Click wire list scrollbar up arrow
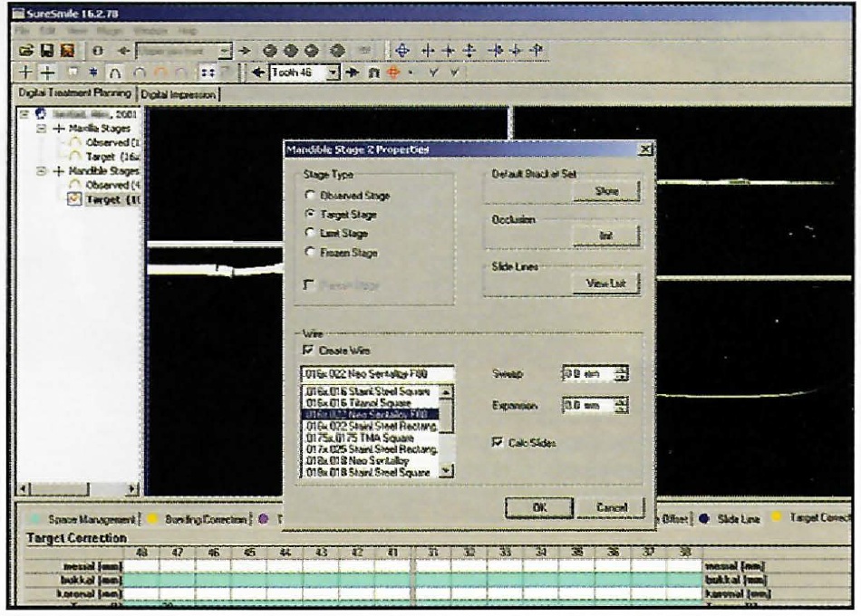Viewport: 861px width, 616px height. point(447,391)
